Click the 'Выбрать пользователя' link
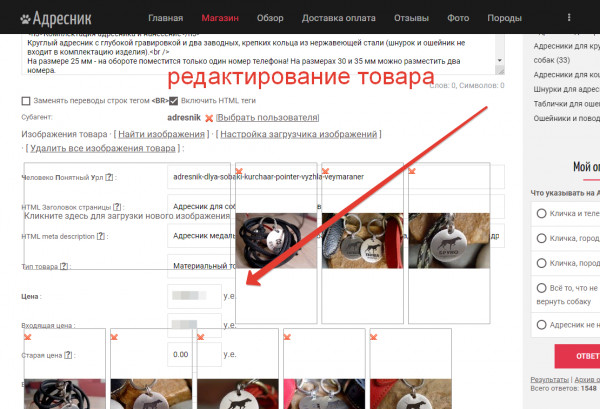Screen dimensions: 600x409 (267, 117)
